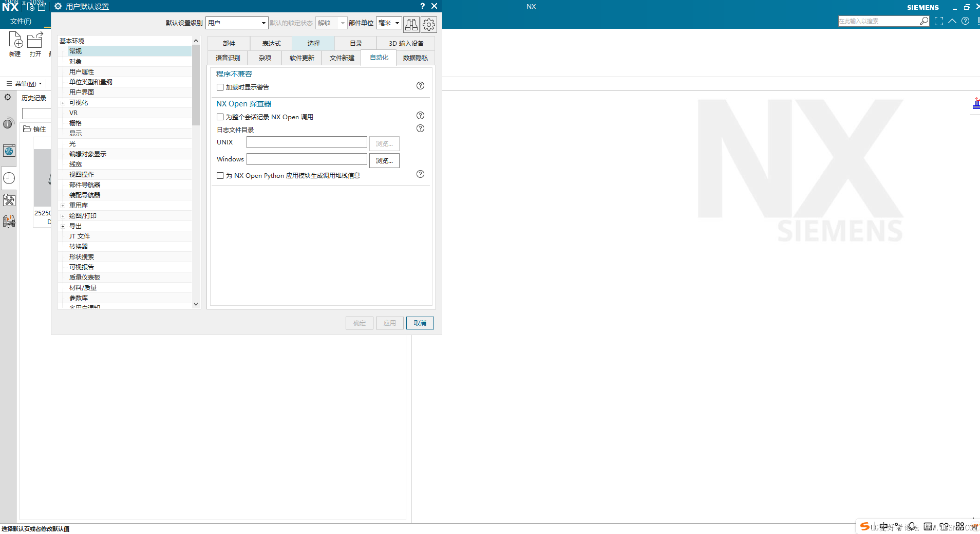Switch to the 目录 tab
The height and width of the screenshot is (534, 980).
click(355, 44)
